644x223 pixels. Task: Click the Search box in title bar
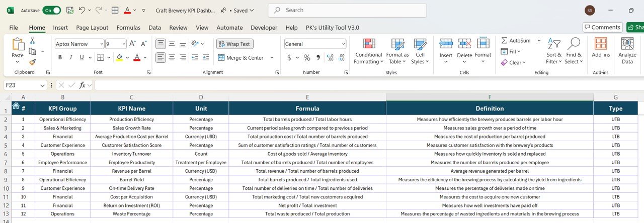(347, 10)
